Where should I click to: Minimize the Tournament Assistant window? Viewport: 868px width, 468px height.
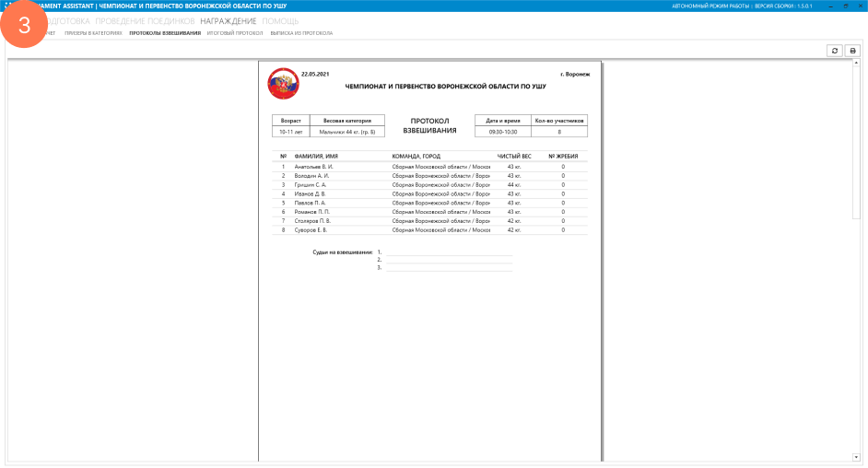point(831,6)
